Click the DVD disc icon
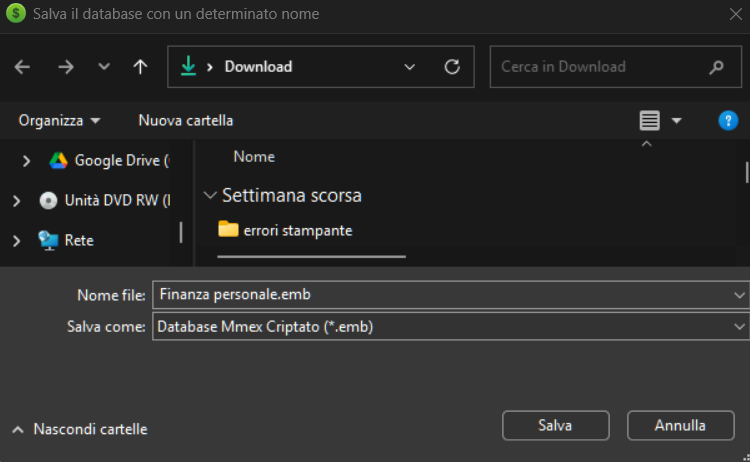750x462 pixels. point(48,200)
